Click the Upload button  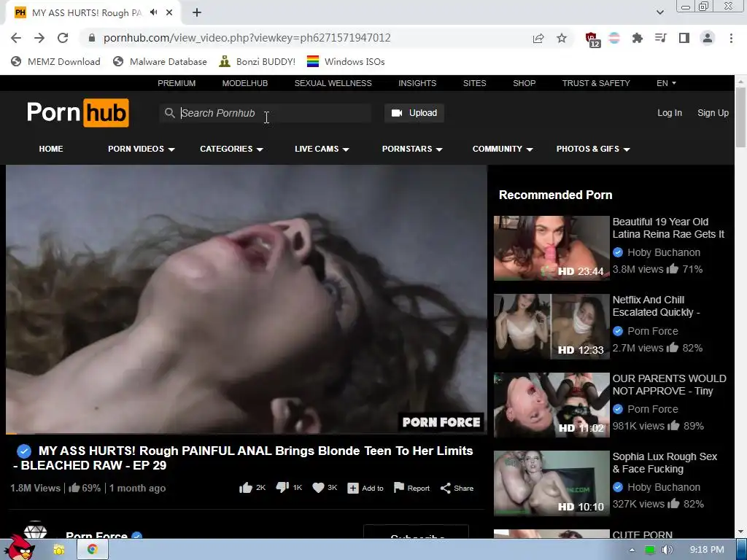pos(414,113)
